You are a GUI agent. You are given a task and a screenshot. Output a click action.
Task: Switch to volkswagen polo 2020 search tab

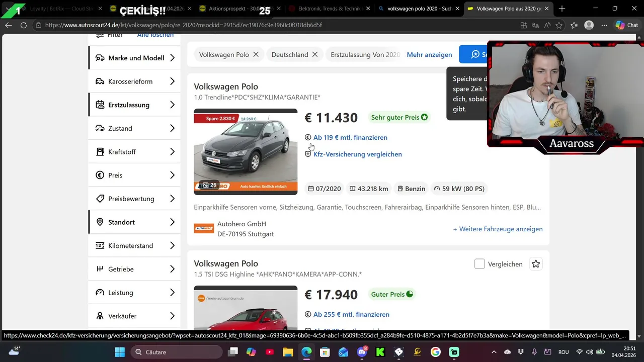(x=419, y=9)
